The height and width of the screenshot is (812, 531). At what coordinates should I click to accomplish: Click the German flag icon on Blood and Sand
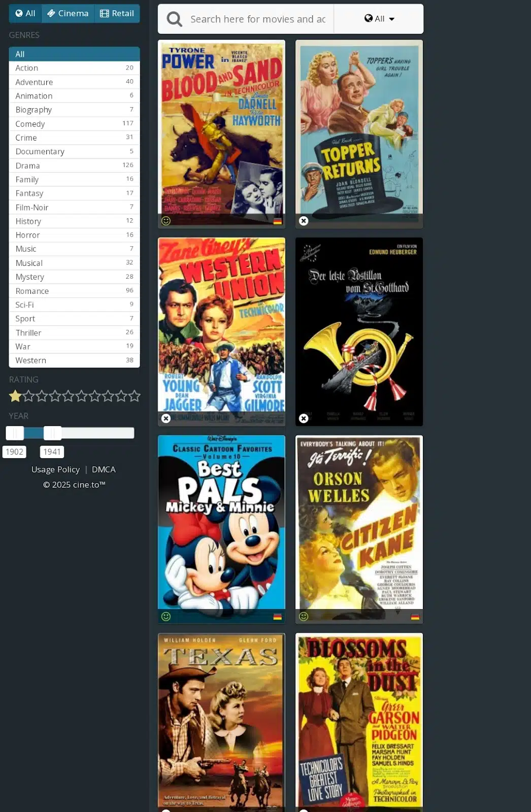(x=277, y=221)
